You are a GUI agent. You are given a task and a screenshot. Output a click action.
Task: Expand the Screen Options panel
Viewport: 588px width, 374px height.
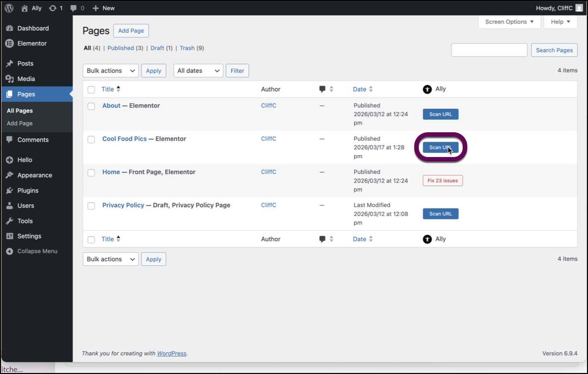[x=509, y=22]
